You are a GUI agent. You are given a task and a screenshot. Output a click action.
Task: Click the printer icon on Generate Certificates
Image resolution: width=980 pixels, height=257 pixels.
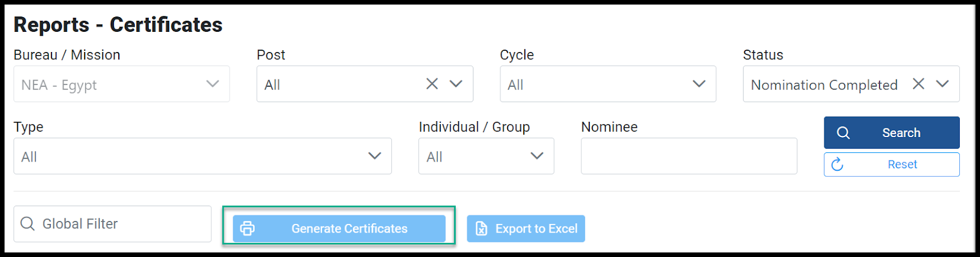point(247,229)
